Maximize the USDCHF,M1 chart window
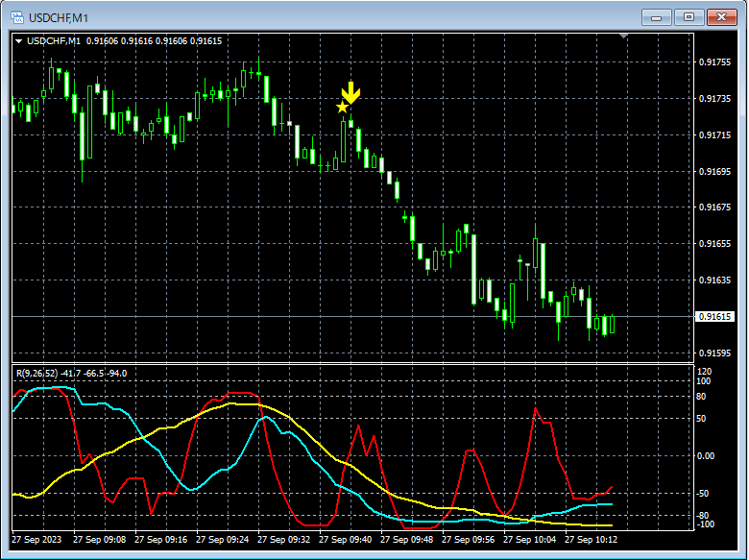Viewport: 749px width, 560px height. [x=689, y=17]
